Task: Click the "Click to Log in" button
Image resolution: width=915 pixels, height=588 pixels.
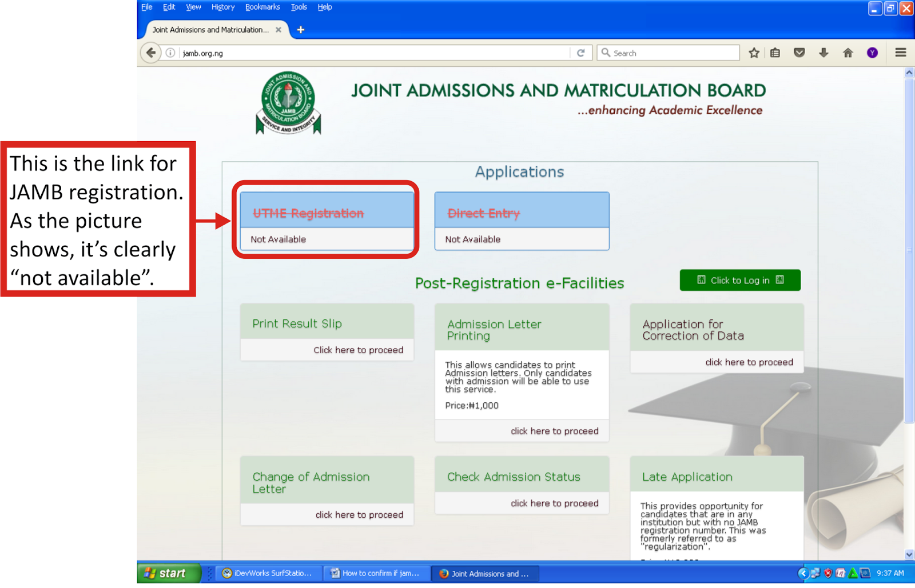Action: (x=740, y=280)
